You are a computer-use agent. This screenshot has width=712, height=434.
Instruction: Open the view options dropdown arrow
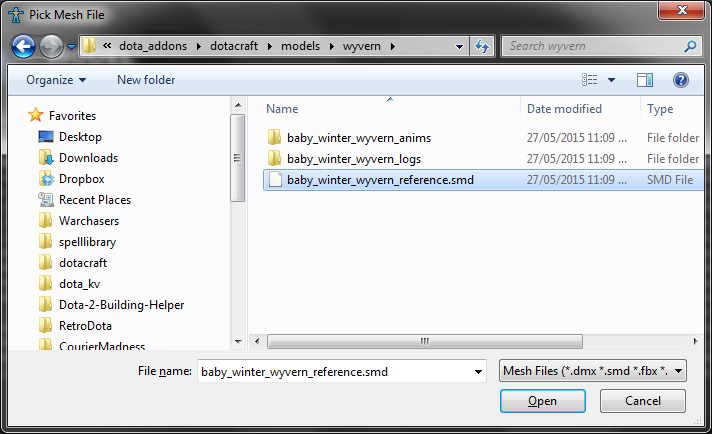612,80
